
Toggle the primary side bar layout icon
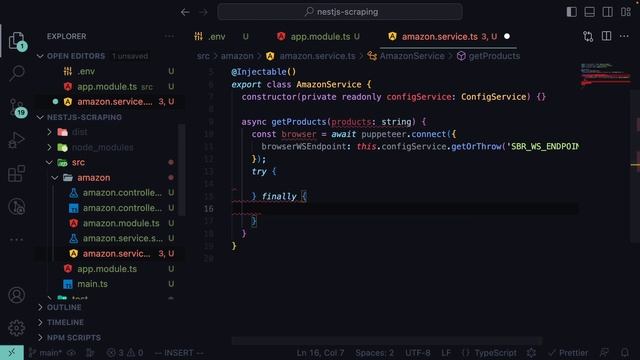tap(571, 12)
